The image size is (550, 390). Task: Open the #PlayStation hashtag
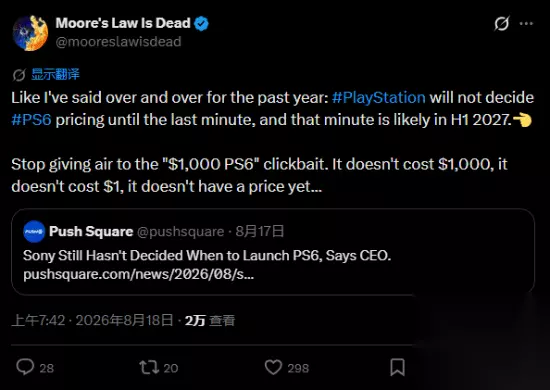pyautogui.click(x=378, y=98)
